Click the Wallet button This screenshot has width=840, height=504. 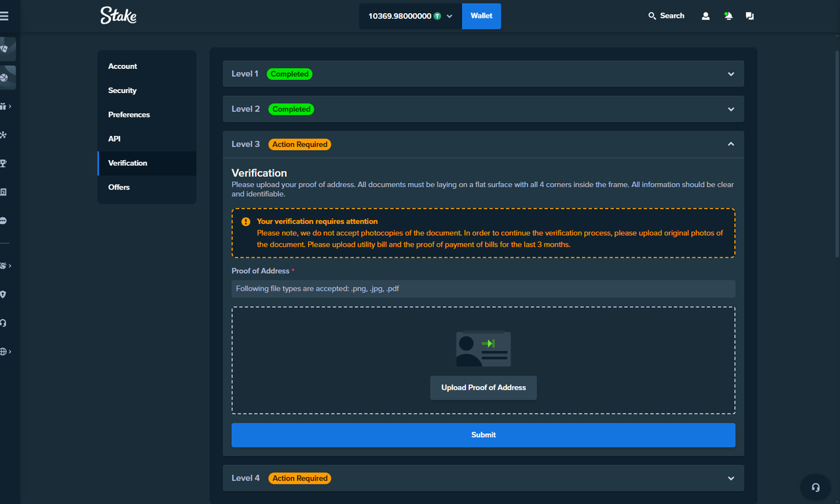(481, 16)
